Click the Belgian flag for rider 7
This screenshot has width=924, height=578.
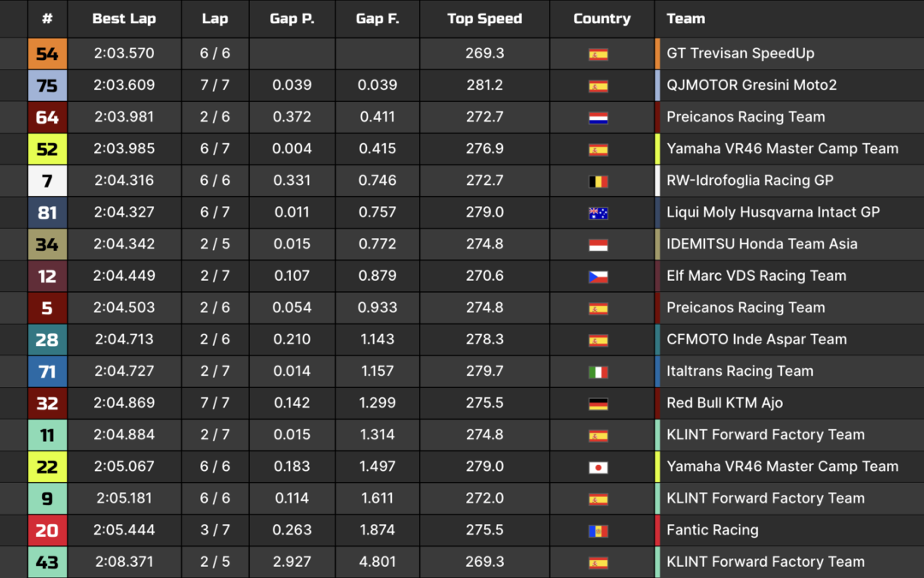click(598, 181)
